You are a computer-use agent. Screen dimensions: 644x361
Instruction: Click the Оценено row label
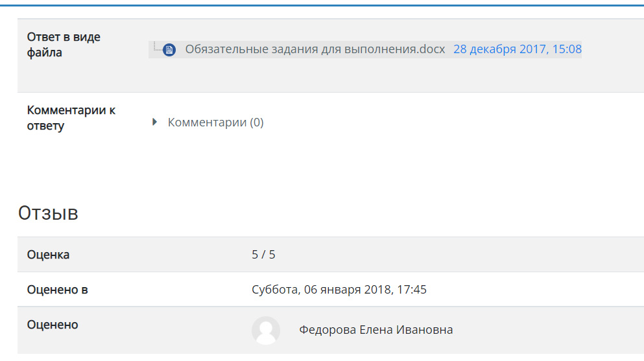click(53, 325)
